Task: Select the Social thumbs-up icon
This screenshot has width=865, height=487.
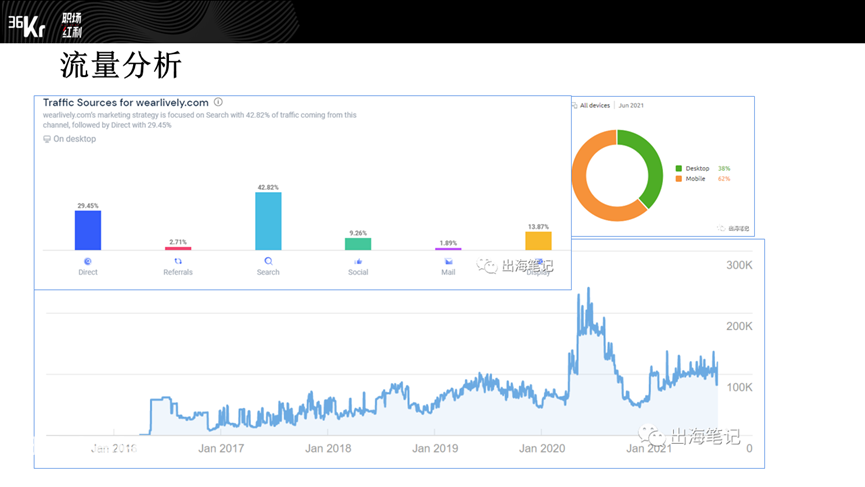Action: tap(358, 261)
